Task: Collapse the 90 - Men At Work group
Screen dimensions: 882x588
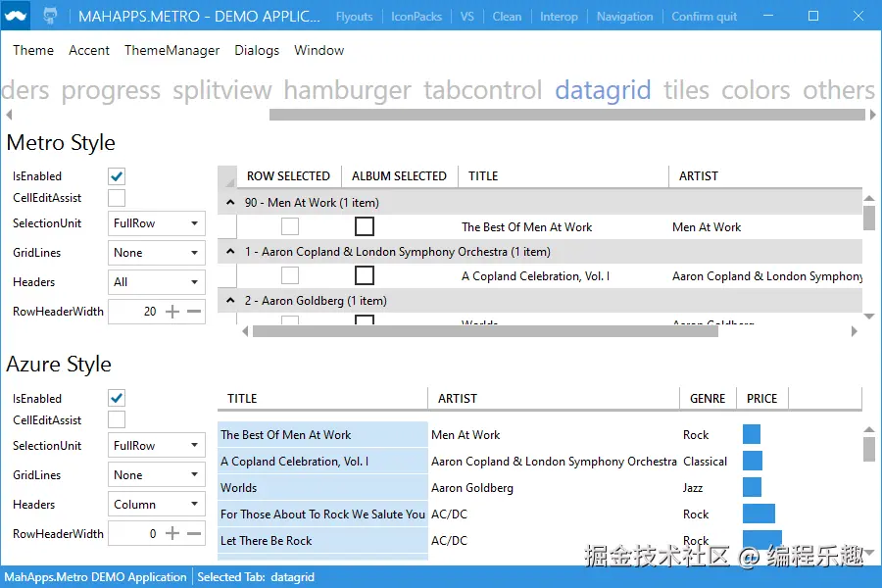Action: [230, 202]
